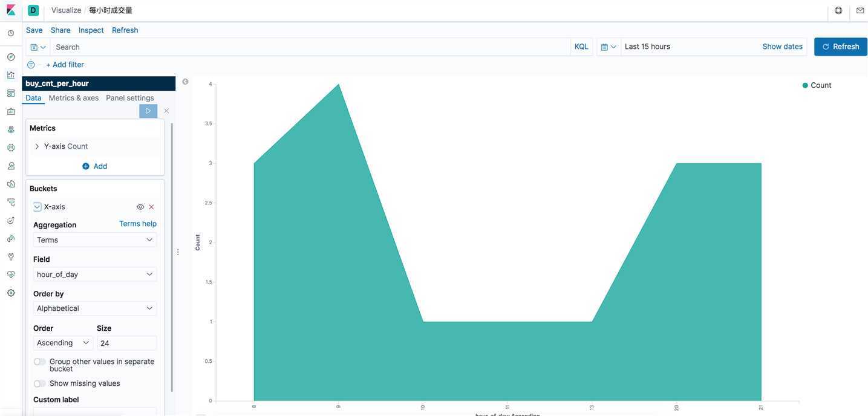Image resolution: width=868 pixels, height=416 pixels.
Task: Collapse the editor sidebar with arrow icon
Action: point(185,82)
